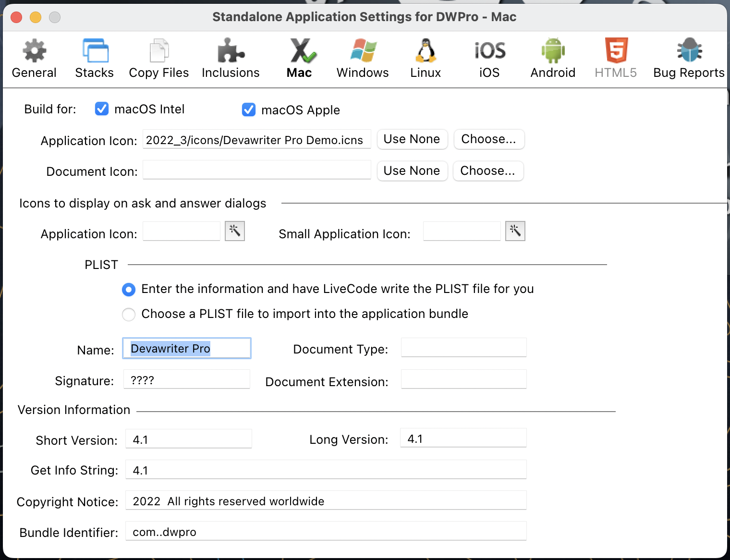Click the Short Version field
This screenshot has height=560, width=730.
(x=189, y=439)
